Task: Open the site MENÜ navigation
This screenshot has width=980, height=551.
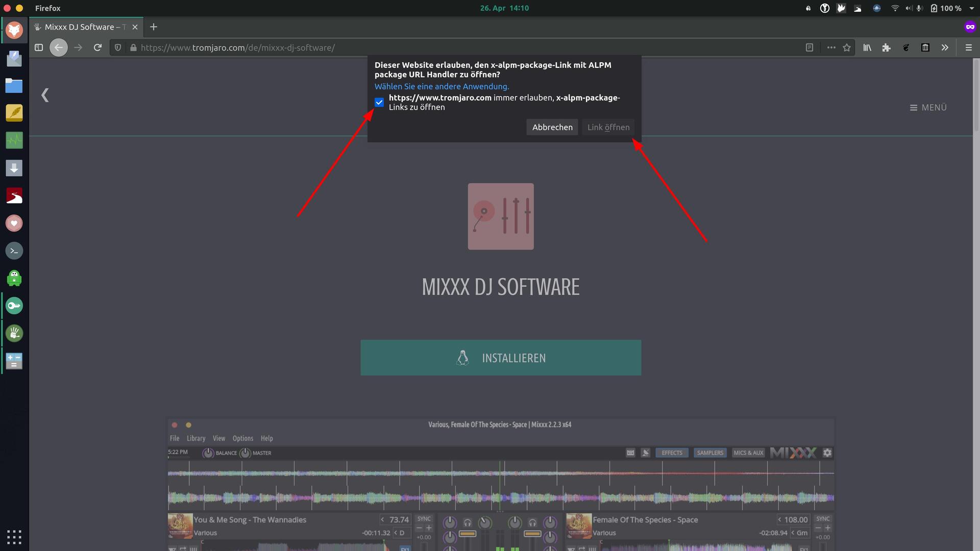Action: coord(928,108)
